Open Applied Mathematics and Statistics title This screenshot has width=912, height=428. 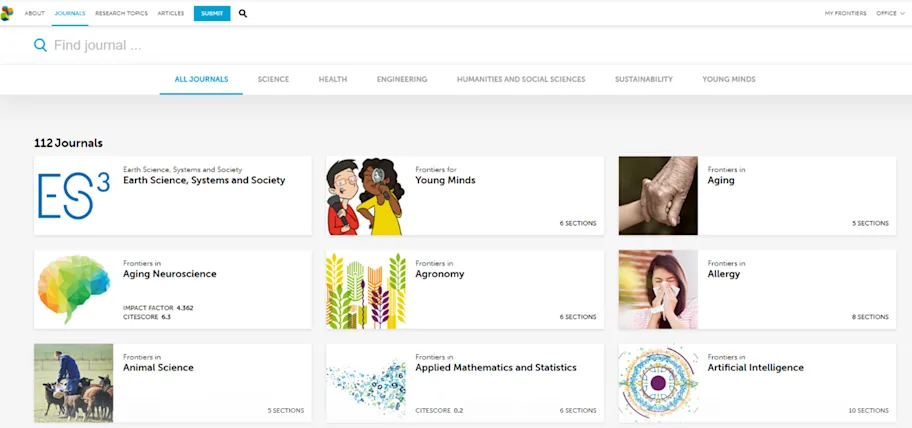pos(496,368)
